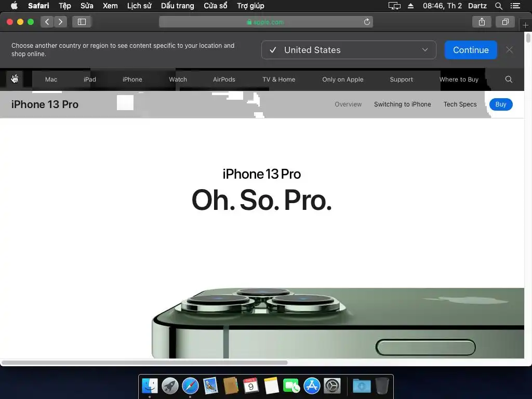Viewport: 532px width, 399px height.
Task: Open the Sửa menu
Action: click(87, 6)
